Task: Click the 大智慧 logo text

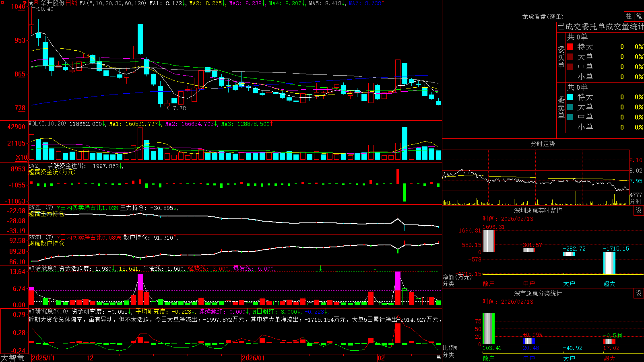Action: (12, 358)
